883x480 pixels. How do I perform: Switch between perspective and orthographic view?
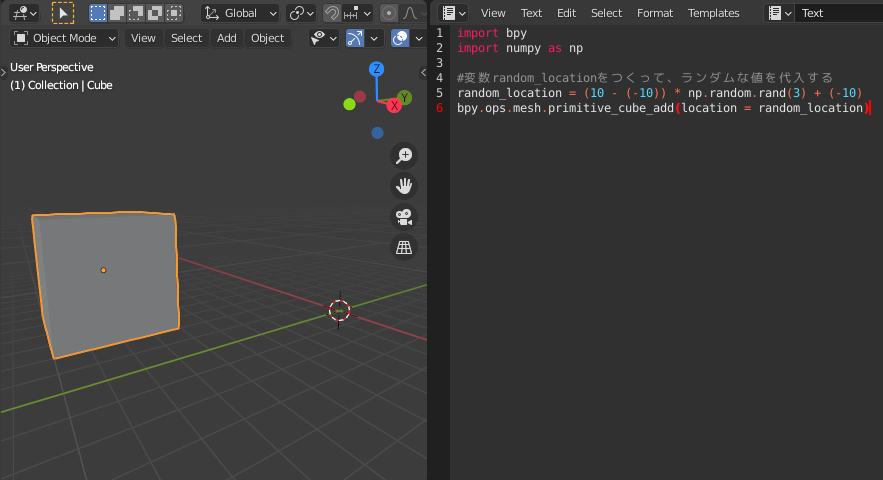pos(404,247)
